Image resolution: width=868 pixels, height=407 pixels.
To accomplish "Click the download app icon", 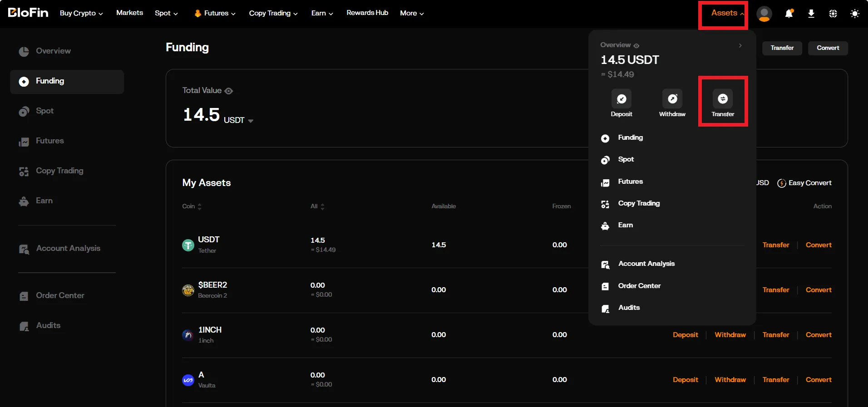I will [x=811, y=14].
